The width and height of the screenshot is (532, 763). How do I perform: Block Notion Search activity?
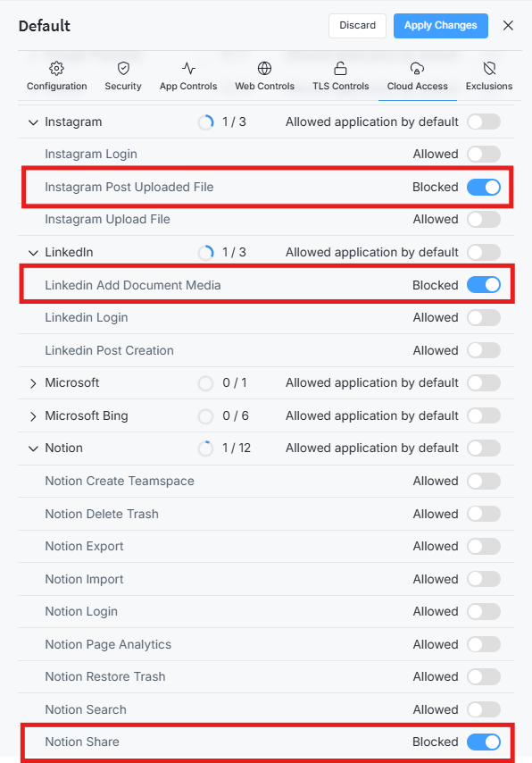(484, 709)
